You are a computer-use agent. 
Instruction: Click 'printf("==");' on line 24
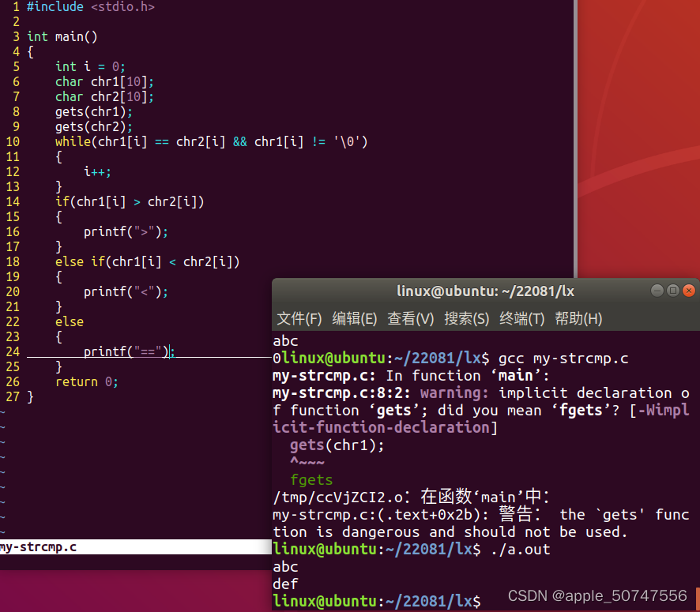tap(130, 351)
